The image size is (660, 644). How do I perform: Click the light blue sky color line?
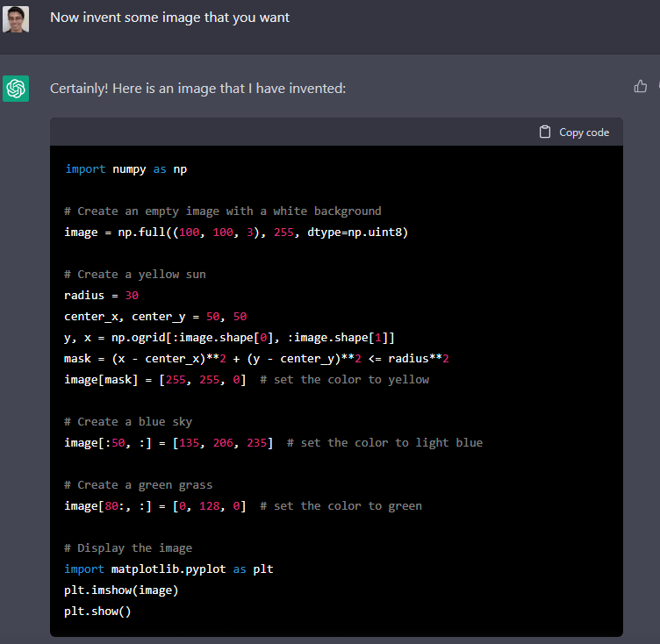pyautogui.click(x=273, y=442)
